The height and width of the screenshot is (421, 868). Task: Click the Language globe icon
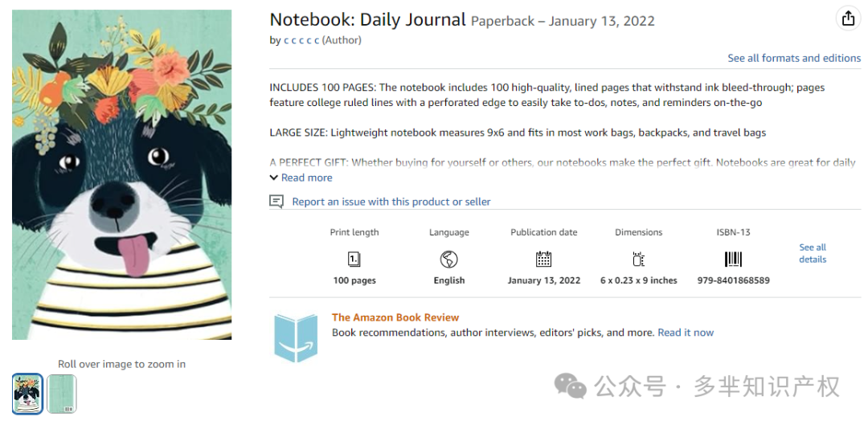tap(449, 259)
